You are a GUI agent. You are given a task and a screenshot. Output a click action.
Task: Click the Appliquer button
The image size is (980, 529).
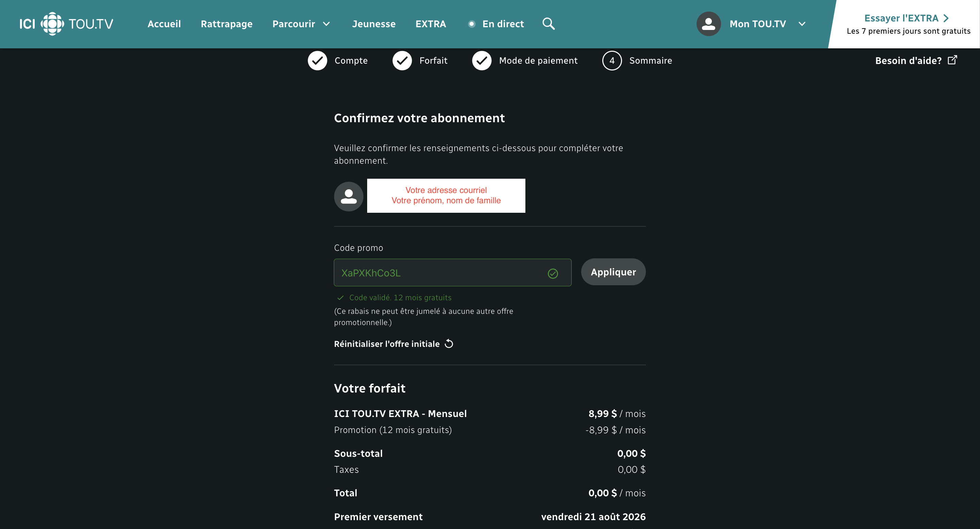tap(613, 272)
